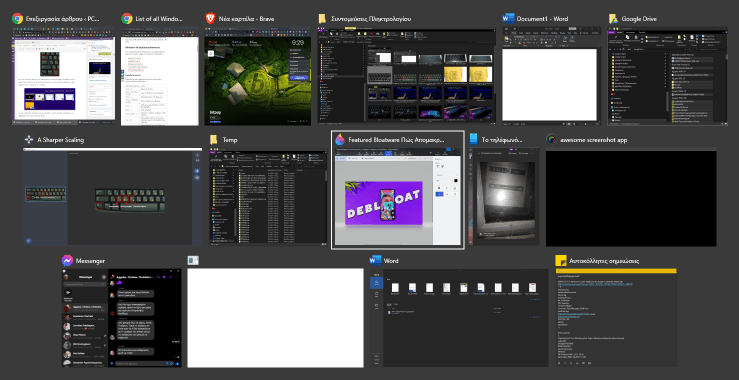Click the awesome screenshot app icon
This screenshot has height=380, width=739.
click(x=551, y=140)
